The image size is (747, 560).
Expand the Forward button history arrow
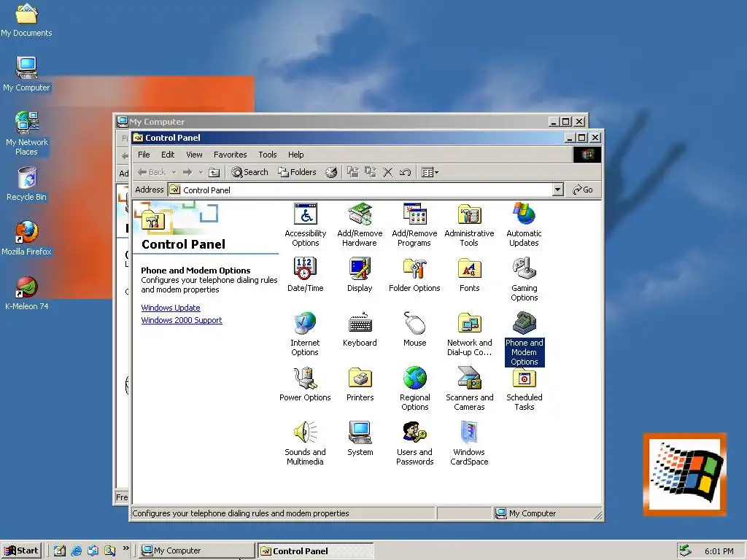(x=201, y=172)
